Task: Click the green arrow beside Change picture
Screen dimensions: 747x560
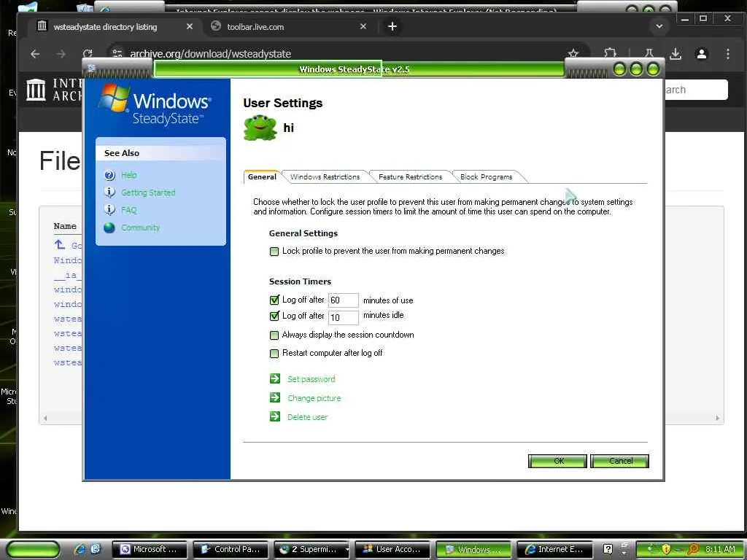Action: [x=275, y=397]
